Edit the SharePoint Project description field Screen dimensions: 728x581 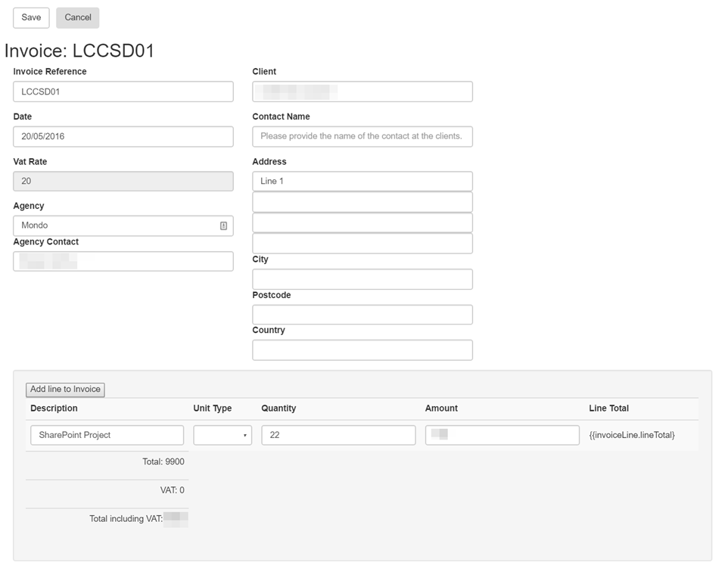click(x=107, y=435)
